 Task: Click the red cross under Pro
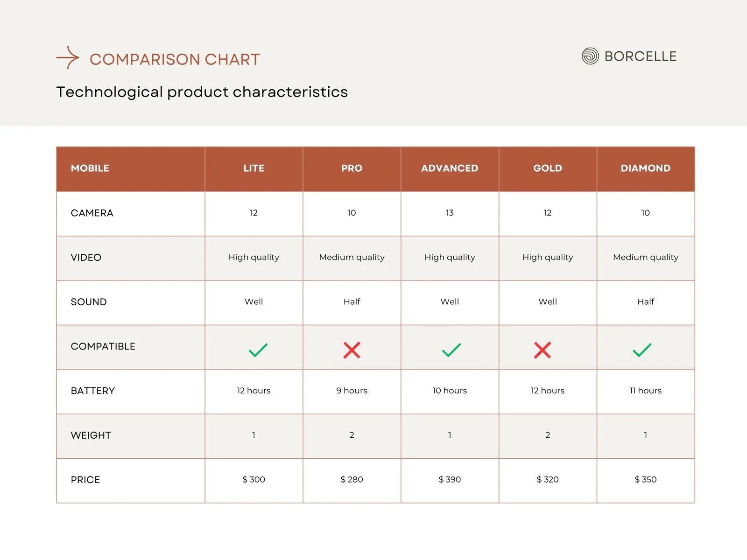pos(352,350)
